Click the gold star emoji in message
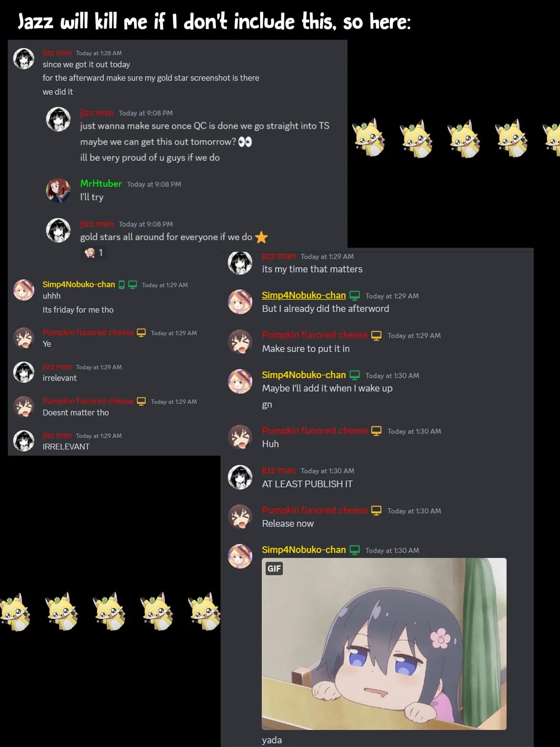The height and width of the screenshot is (747, 560). coord(261,237)
